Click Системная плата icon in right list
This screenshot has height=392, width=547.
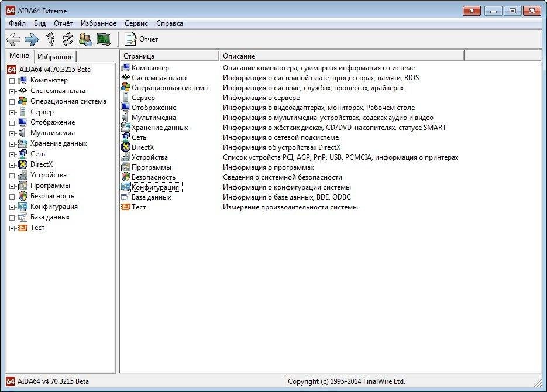pyautogui.click(x=126, y=77)
